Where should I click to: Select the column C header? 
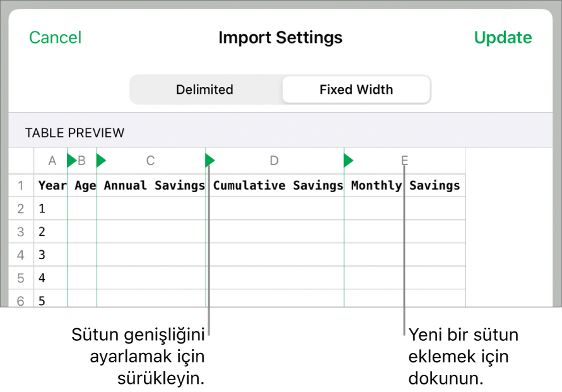pyautogui.click(x=150, y=161)
